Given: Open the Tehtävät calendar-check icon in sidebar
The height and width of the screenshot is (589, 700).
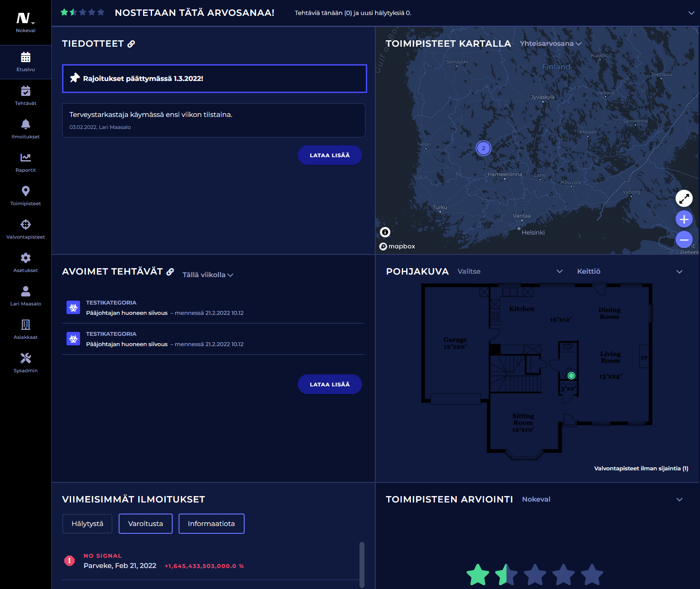Looking at the screenshot, I should pos(26,91).
